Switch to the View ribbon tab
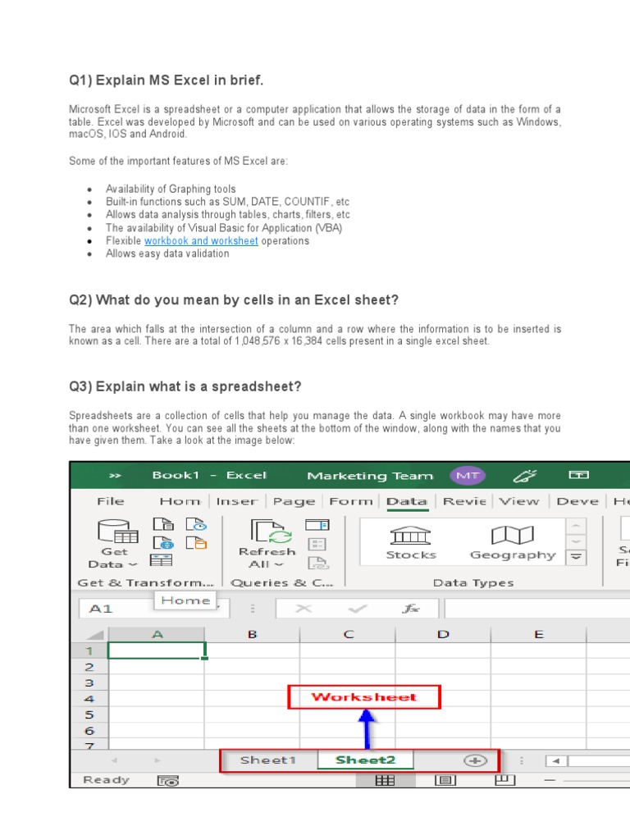The width and height of the screenshot is (630, 840). [519, 501]
